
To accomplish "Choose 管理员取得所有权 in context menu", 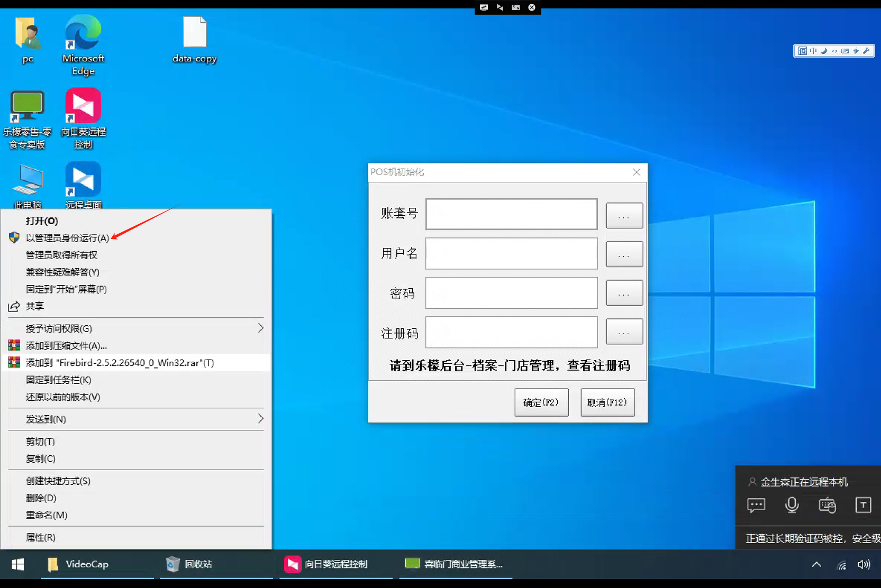I will (x=136, y=255).
